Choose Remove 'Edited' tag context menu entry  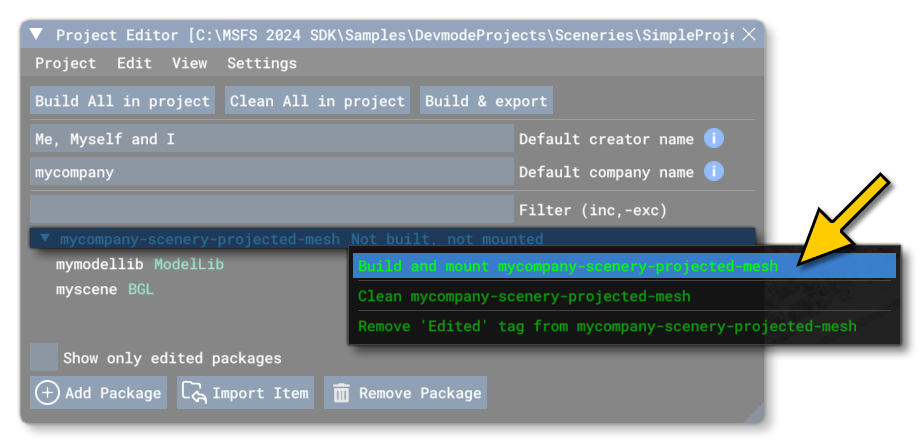pyautogui.click(x=624, y=326)
